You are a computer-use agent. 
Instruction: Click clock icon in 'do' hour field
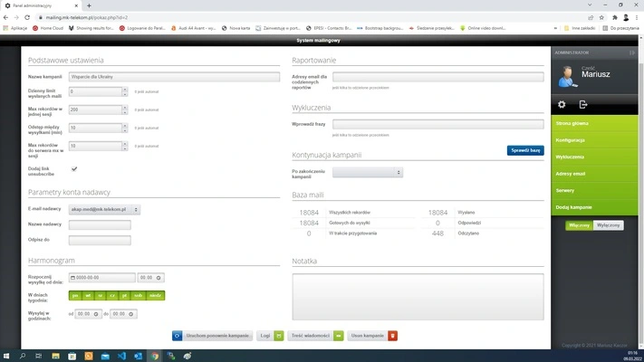tap(131, 314)
